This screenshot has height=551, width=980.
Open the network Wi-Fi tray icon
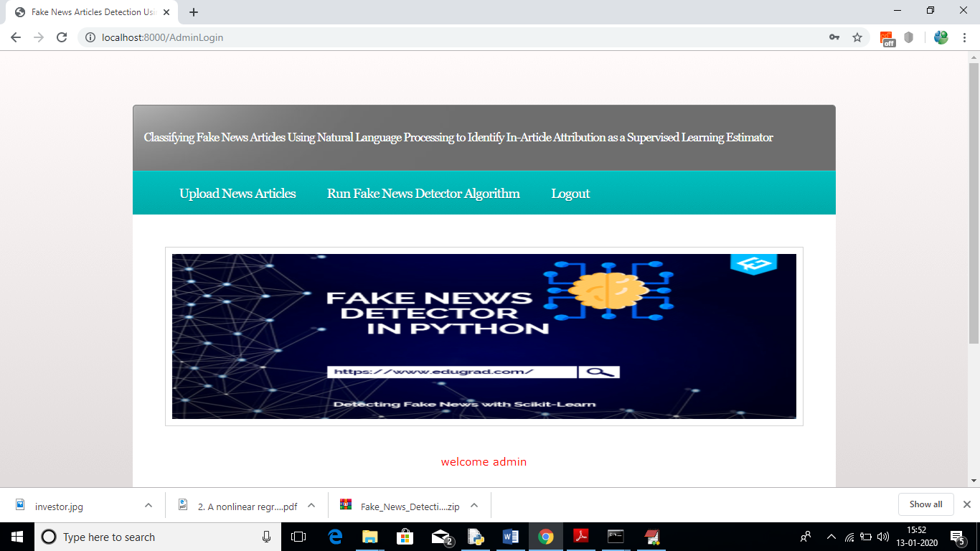click(x=850, y=537)
